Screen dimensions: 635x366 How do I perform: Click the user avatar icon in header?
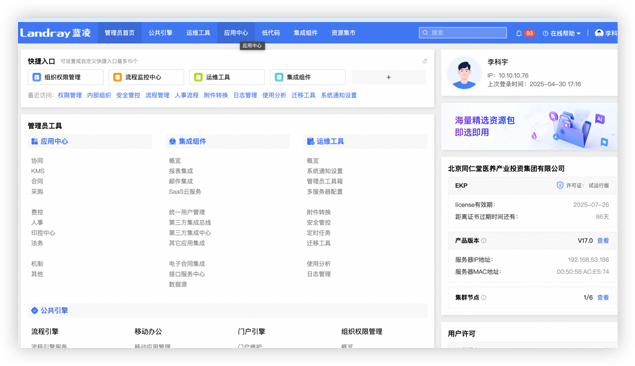(599, 33)
